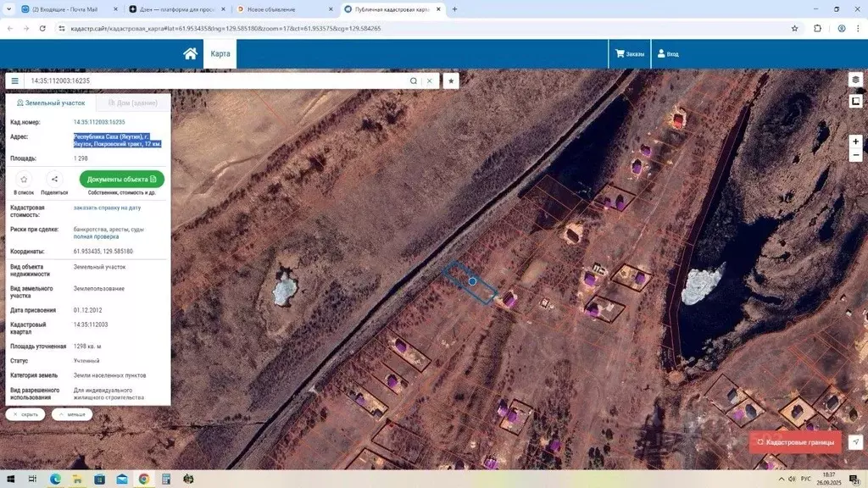Share the parcel using "Поделиться" icon
The width and height of the screenshot is (868, 488).
pyautogui.click(x=53, y=180)
